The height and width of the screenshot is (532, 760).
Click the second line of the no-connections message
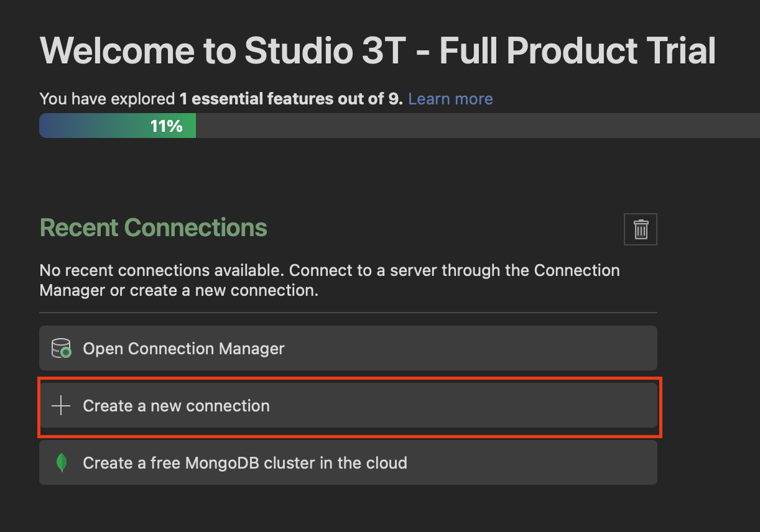tap(178, 290)
